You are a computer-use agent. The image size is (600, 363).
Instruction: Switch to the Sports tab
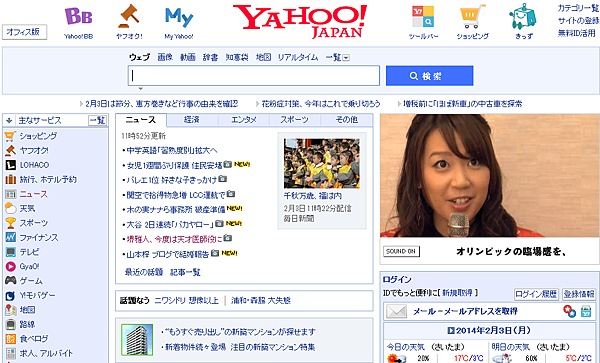pyautogui.click(x=295, y=120)
